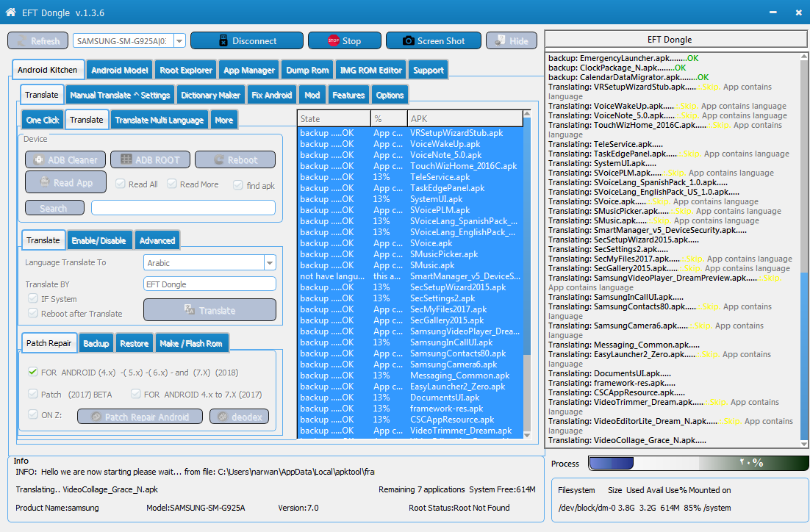Click the EFT Dongle log scrollbar

click(804, 250)
